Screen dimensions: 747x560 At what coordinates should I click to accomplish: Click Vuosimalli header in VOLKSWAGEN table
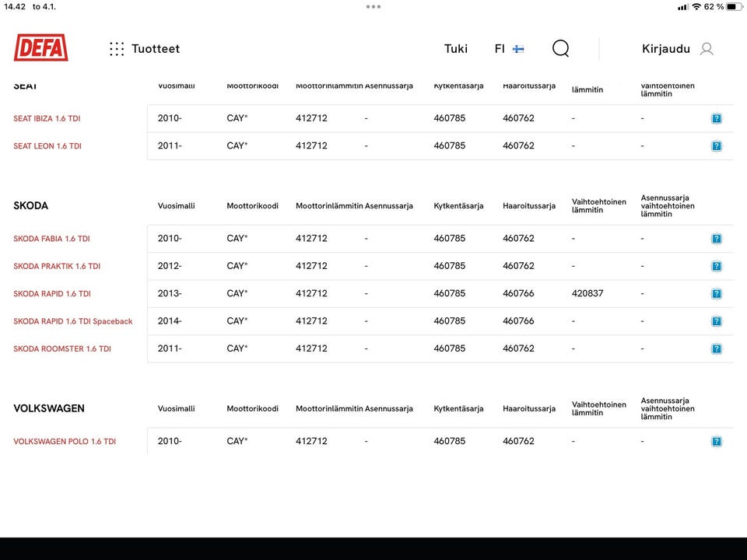coord(177,409)
